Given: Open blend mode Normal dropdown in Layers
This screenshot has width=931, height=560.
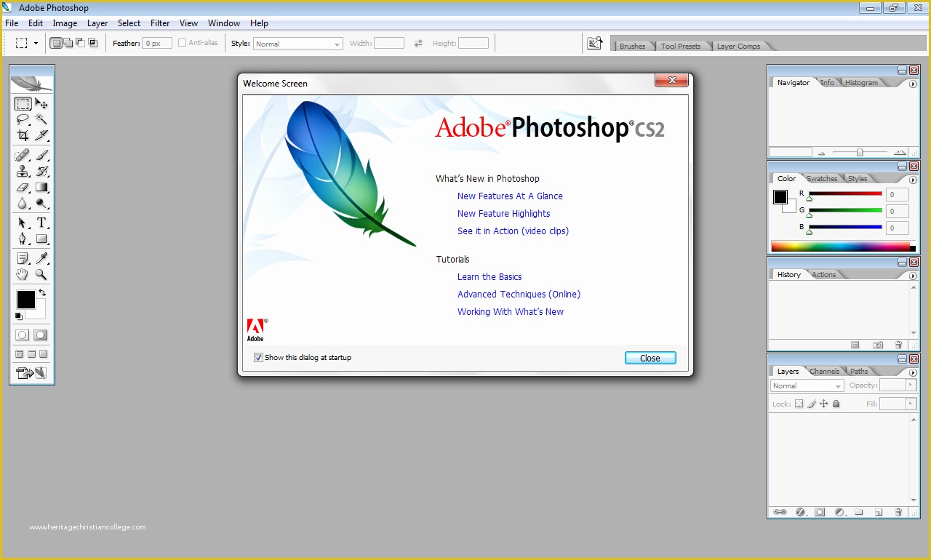Looking at the screenshot, I should [807, 385].
